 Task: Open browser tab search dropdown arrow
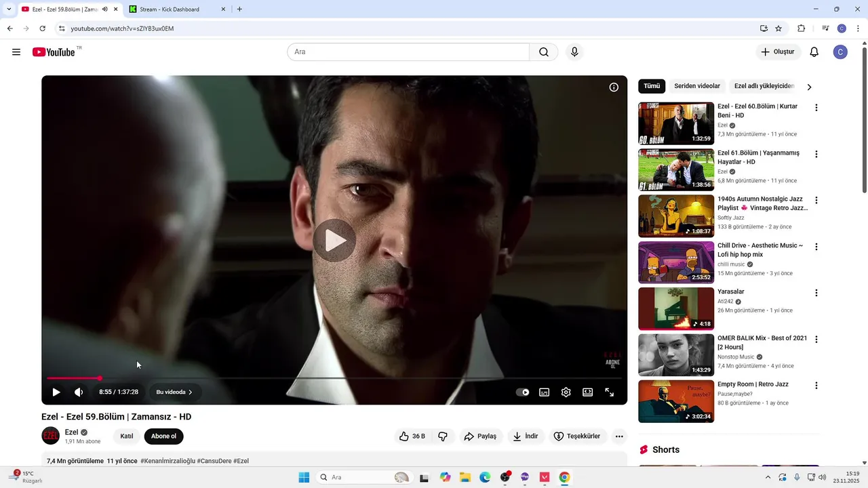[9, 9]
